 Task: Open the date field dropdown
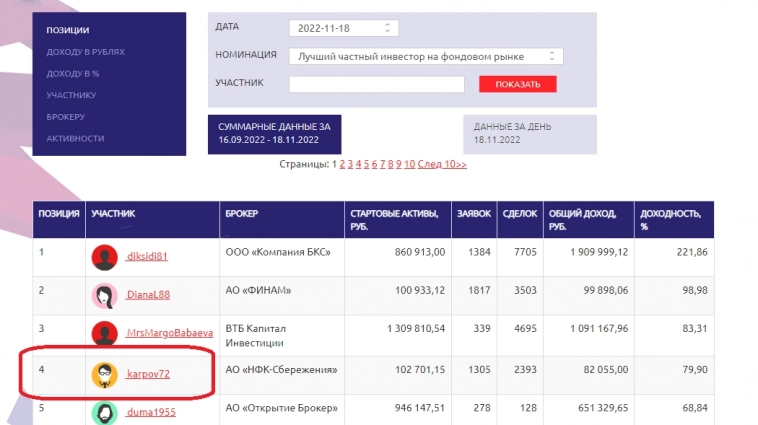point(343,28)
